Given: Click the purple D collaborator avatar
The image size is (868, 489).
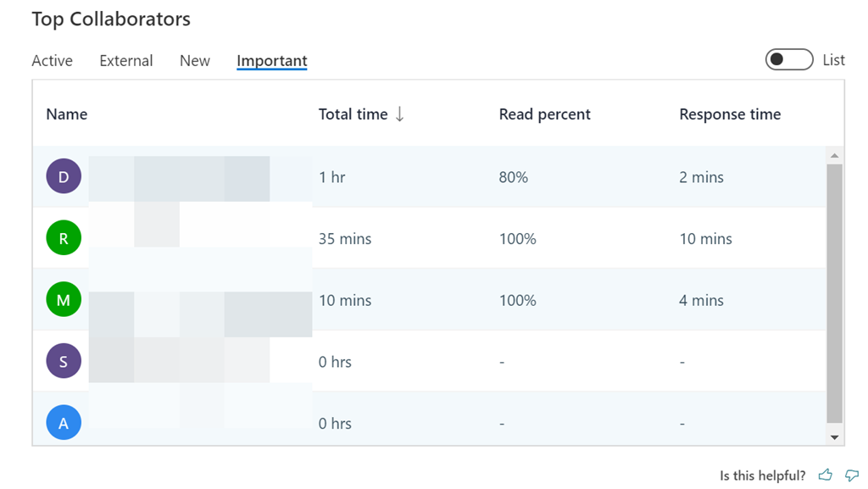Looking at the screenshot, I should tap(64, 177).
